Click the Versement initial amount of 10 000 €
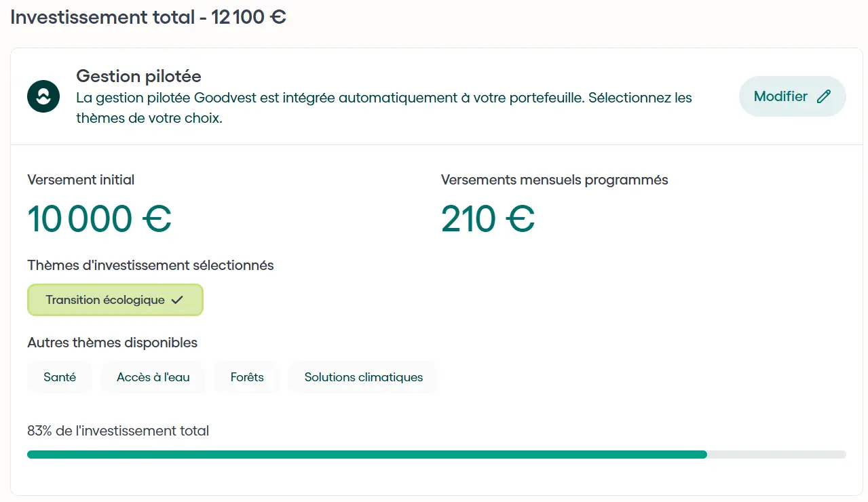 pyautogui.click(x=100, y=218)
